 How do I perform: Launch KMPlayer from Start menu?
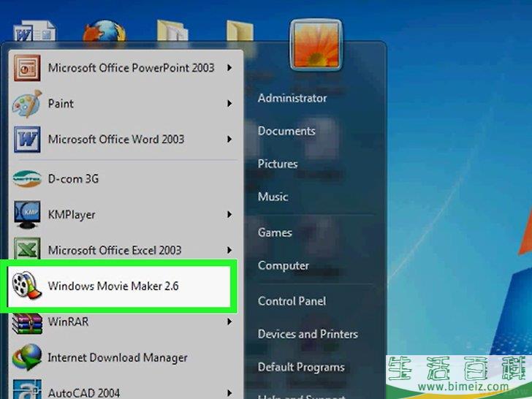tap(126, 214)
